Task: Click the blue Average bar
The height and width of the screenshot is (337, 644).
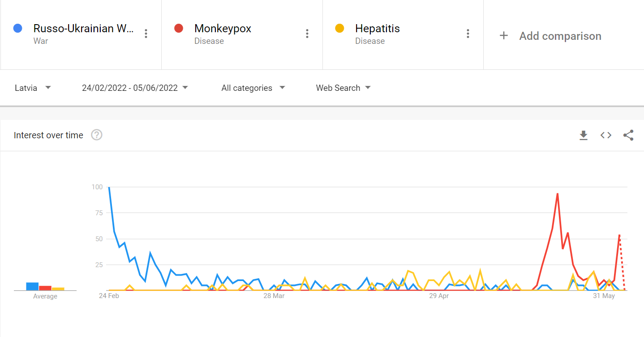Action: [x=32, y=286]
